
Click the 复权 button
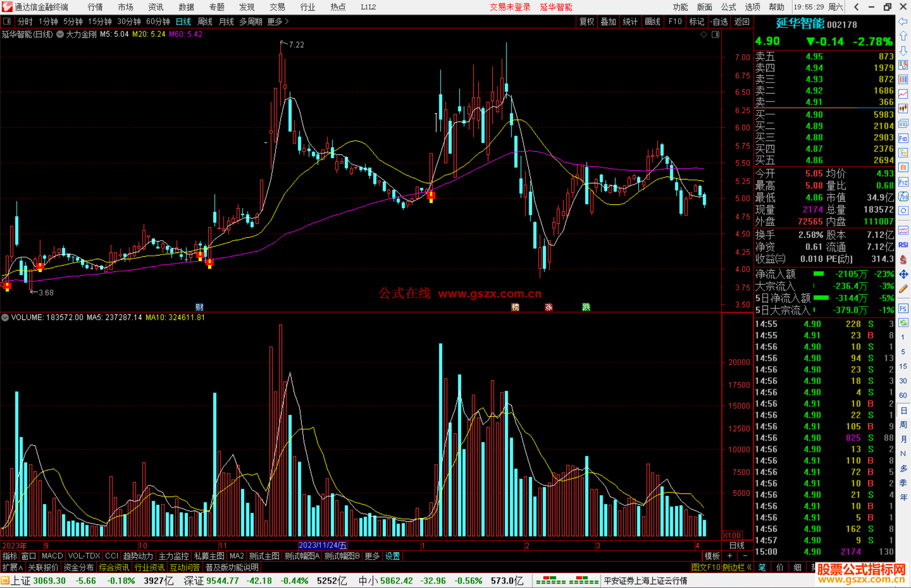coord(586,21)
